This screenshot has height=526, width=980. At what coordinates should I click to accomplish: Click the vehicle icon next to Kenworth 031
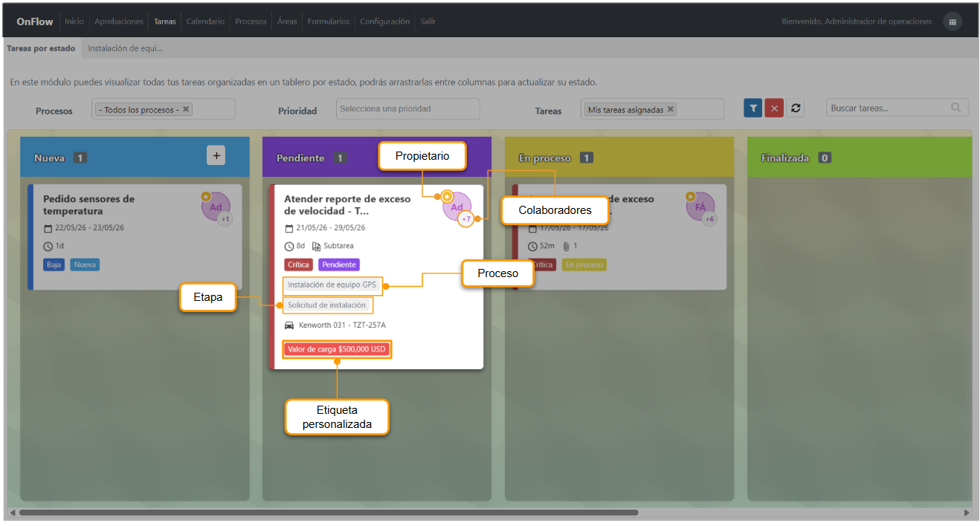point(289,325)
